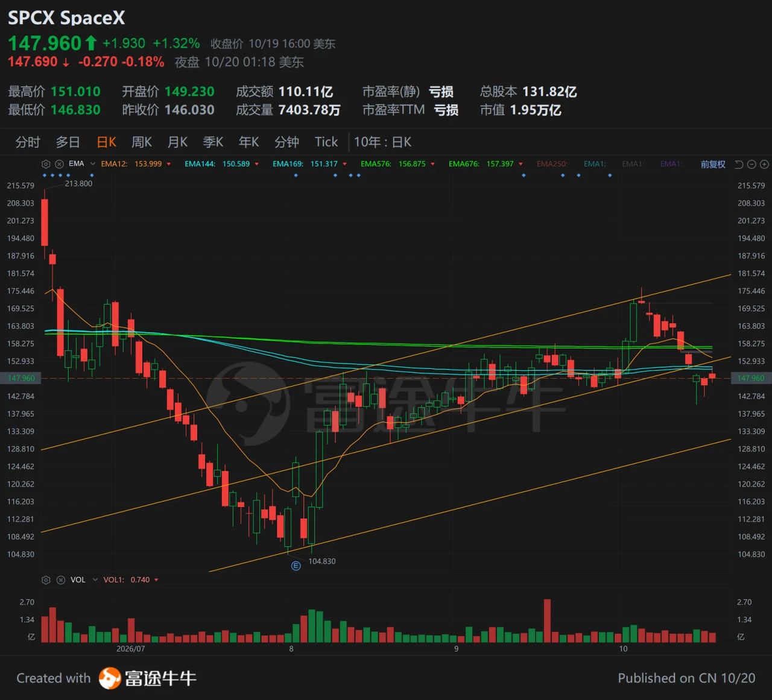The height and width of the screenshot is (700, 772).
Task: Open the VOL1 value dropdown arrow
Action: coord(156,580)
